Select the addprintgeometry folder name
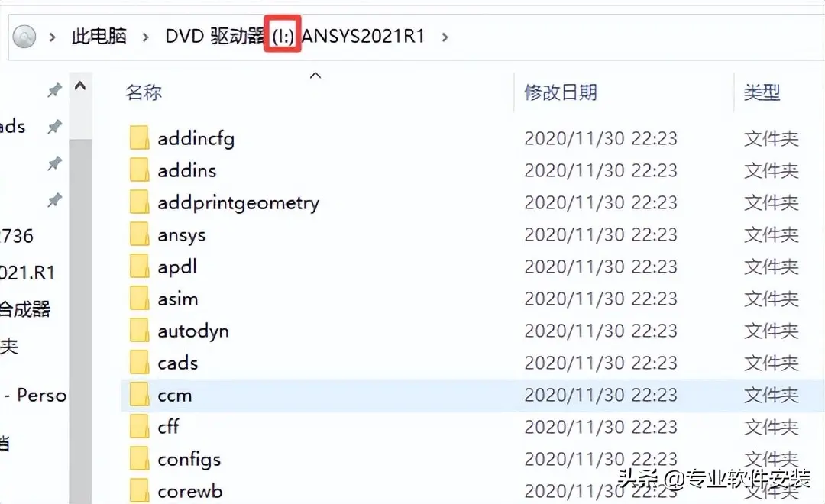The height and width of the screenshot is (504, 825). click(x=238, y=203)
